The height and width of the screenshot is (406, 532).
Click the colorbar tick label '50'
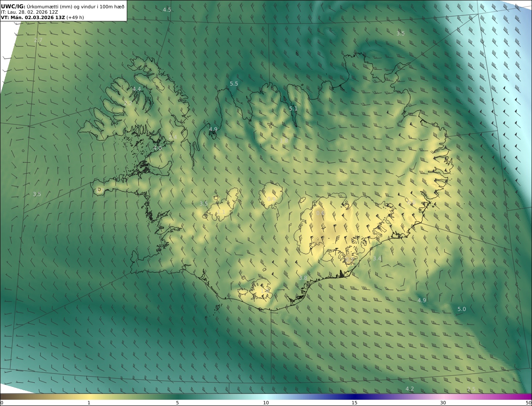pos(528,403)
